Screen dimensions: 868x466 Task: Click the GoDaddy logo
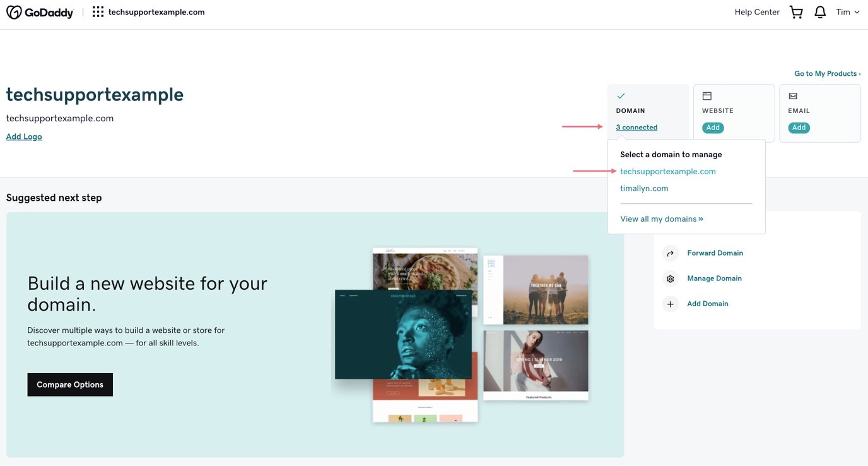[x=40, y=12]
